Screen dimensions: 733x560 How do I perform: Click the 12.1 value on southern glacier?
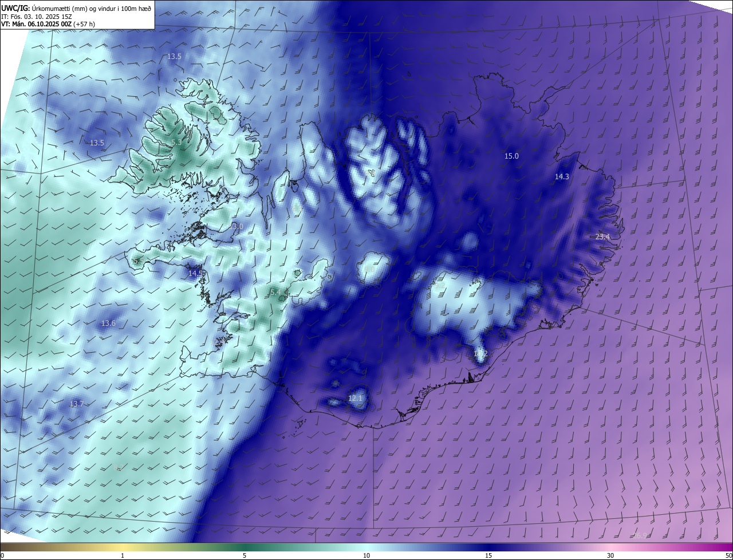click(355, 398)
